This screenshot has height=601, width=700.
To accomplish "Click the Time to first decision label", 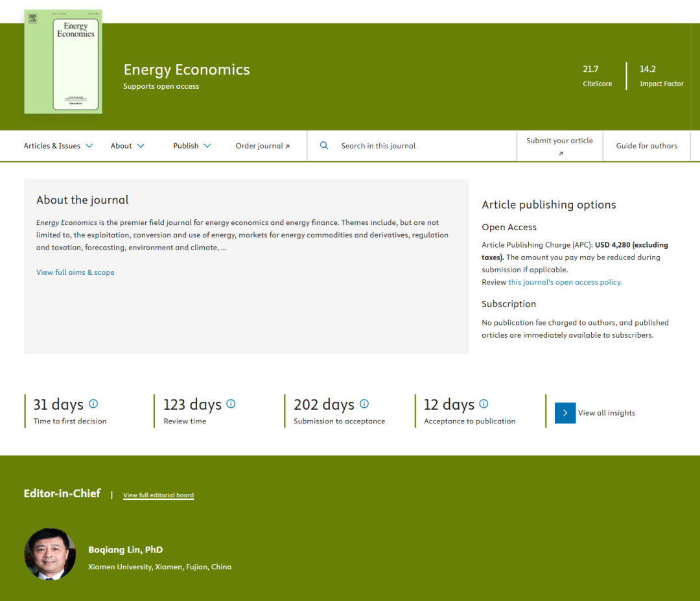I will point(69,421).
